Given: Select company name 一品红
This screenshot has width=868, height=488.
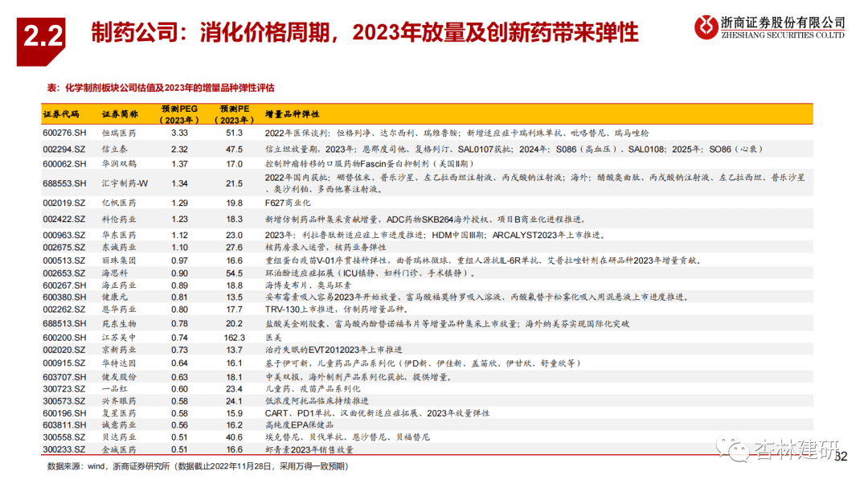Looking at the screenshot, I should pyautogui.click(x=115, y=389).
